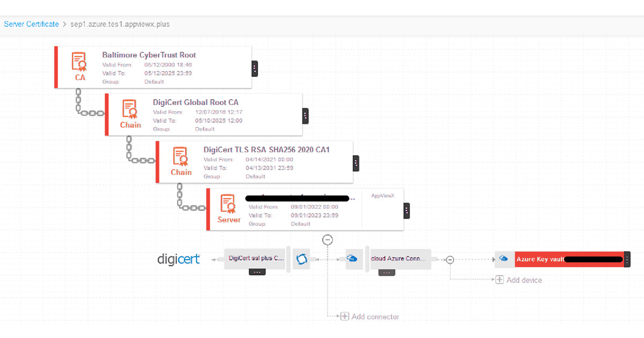644x338 pixels.
Task: Click the DigiCert TLS RSA SHA256 chain icon
Action: [181, 157]
